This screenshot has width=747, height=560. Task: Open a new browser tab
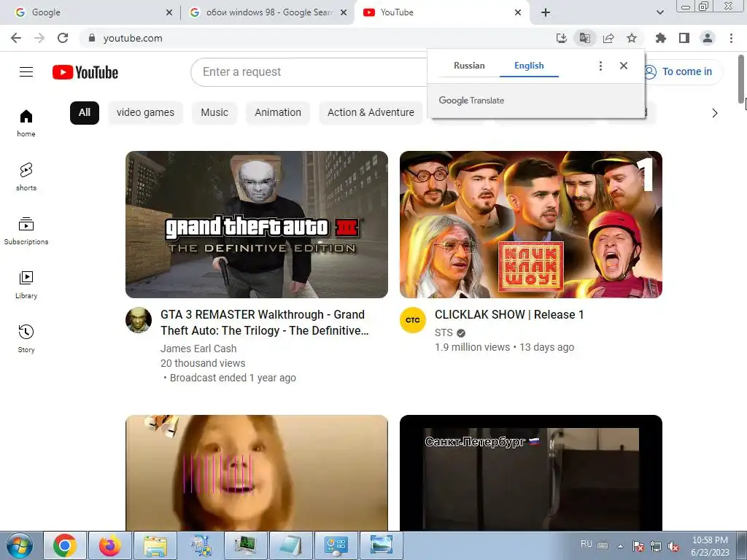click(x=546, y=12)
